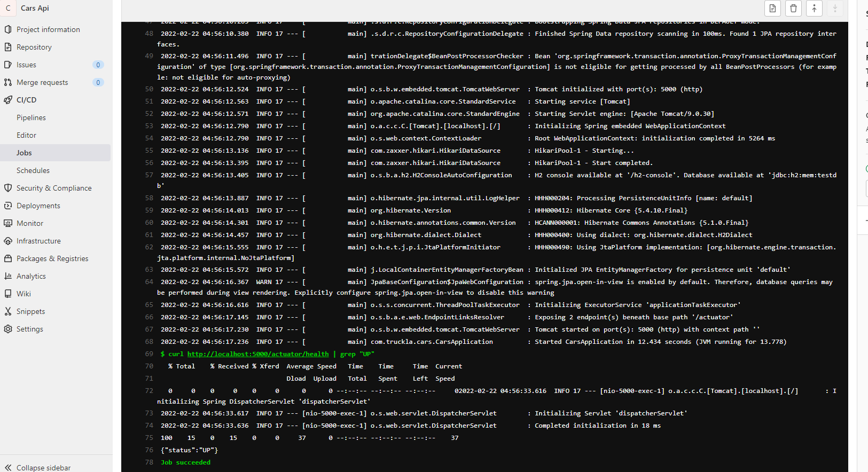Open the CI/CD section
The image size is (868, 472).
[x=27, y=100]
